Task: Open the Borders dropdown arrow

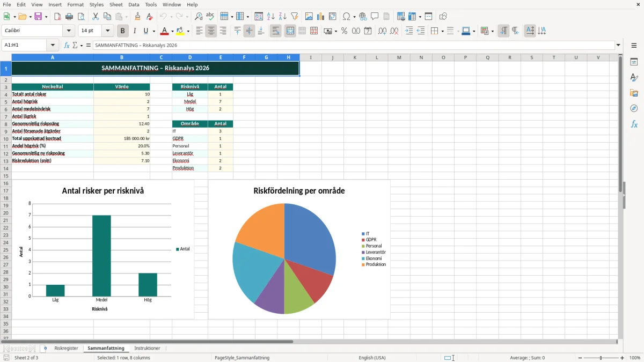Action: tap(442, 31)
